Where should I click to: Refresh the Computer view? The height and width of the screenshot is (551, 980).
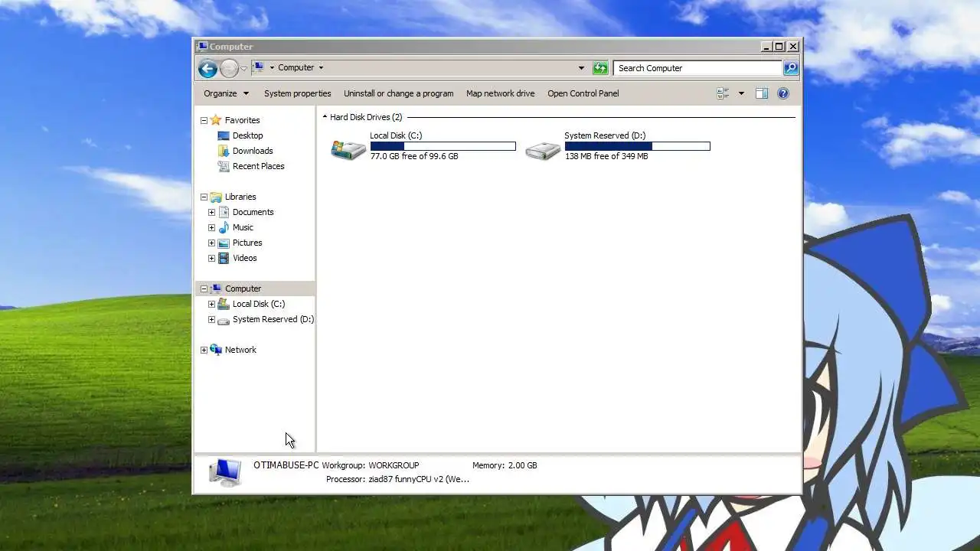(600, 68)
